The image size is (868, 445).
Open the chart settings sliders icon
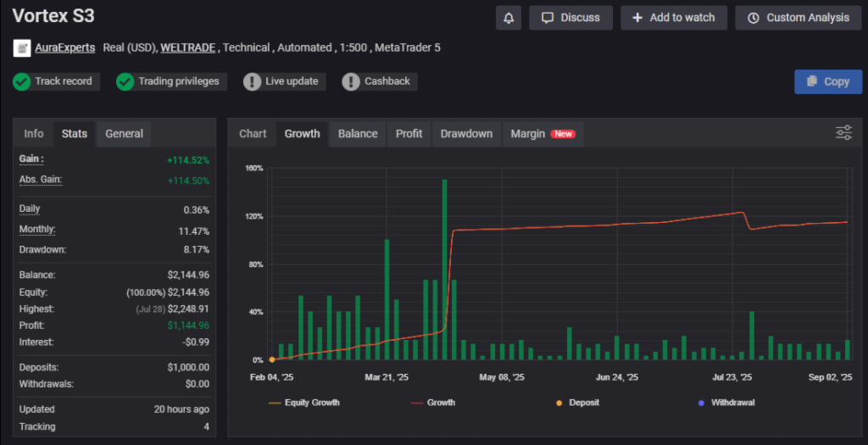point(843,132)
